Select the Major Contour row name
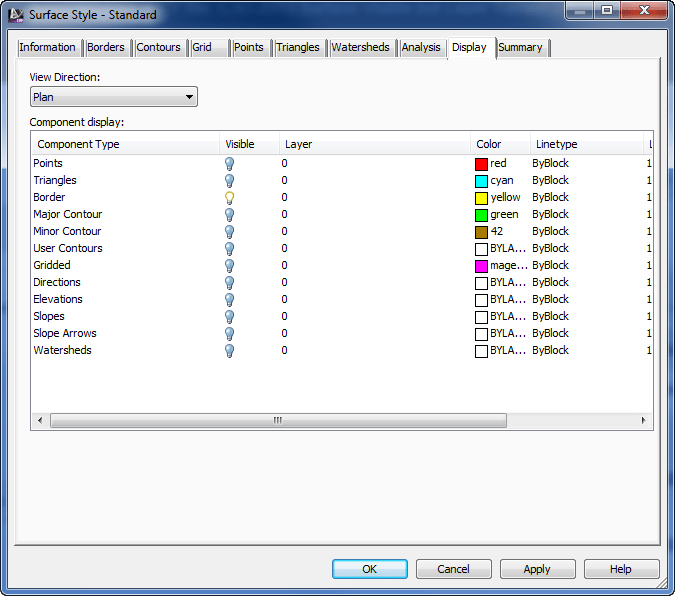 pyautogui.click(x=68, y=214)
